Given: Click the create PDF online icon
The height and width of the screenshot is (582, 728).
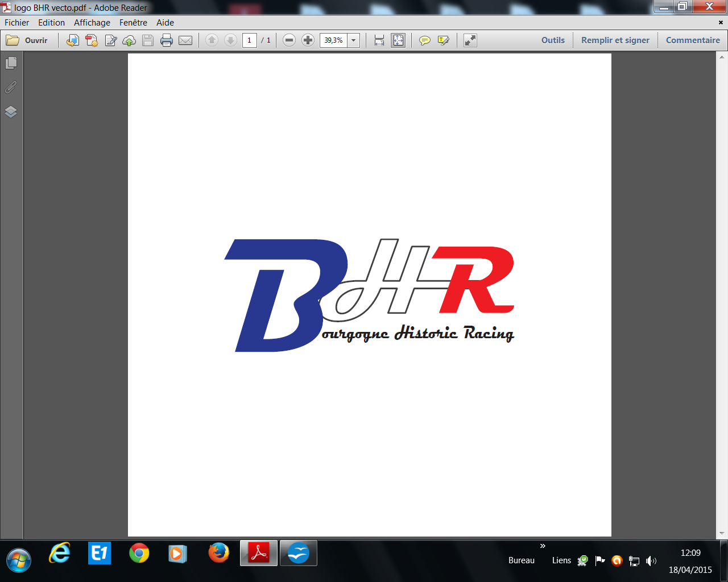Looking at the screenshot, I should click(x=92, y=40).
